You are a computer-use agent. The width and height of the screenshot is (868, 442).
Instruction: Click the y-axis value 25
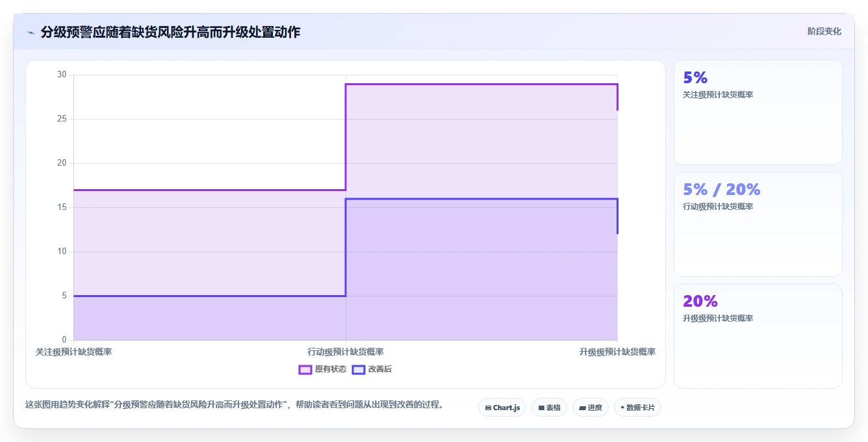pos(62,119)
